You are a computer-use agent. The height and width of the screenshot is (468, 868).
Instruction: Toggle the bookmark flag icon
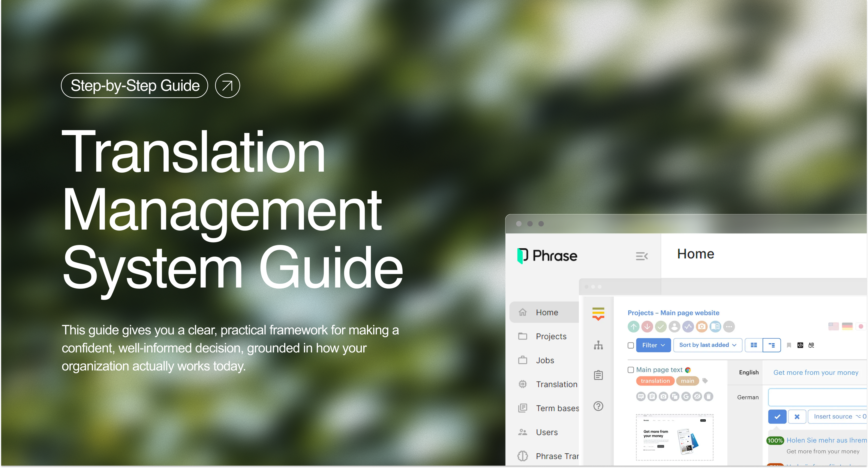click(x=789, y=345)
